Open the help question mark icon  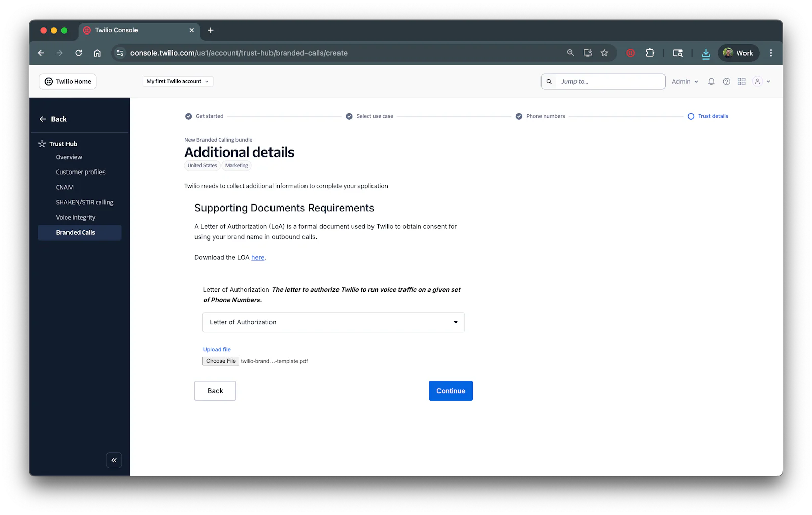point(726,81)
